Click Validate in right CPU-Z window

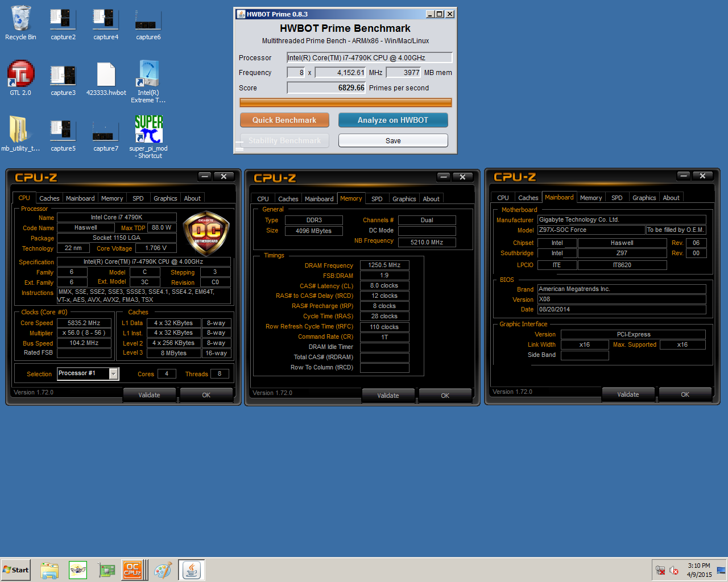coord(628,394)
